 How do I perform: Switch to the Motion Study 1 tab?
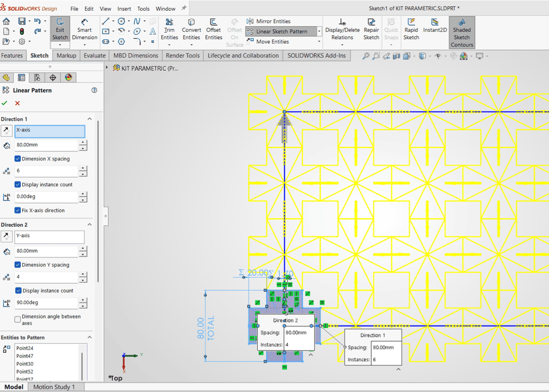54,387
